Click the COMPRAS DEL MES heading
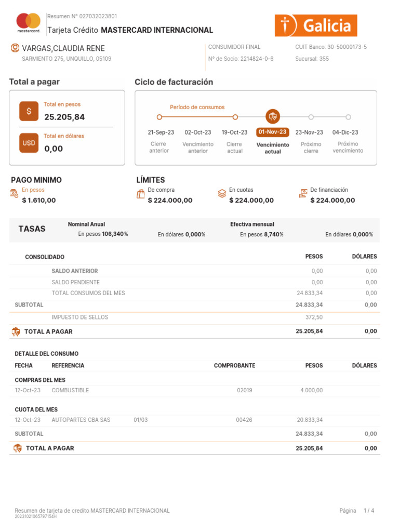Screen dimensions: 399x532 pyautogui.click(x=40, y=380)
